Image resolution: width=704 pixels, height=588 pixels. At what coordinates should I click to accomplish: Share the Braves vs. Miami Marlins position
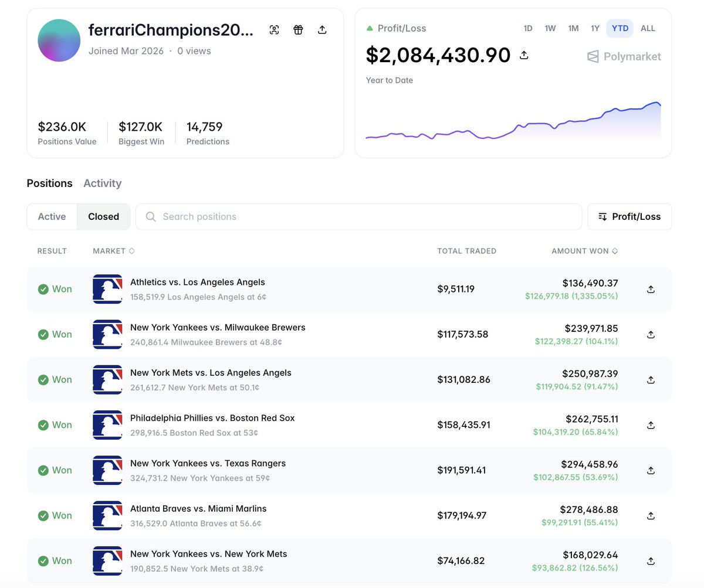(x=651, y=515)
